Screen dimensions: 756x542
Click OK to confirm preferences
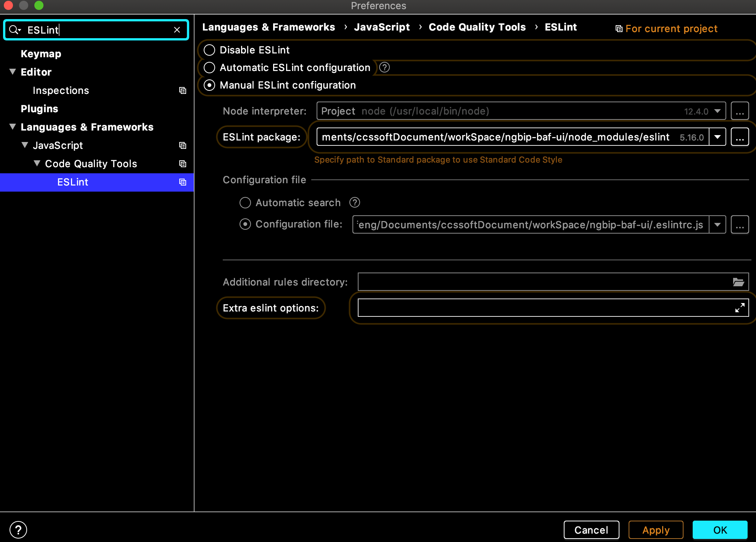point(720,530)
